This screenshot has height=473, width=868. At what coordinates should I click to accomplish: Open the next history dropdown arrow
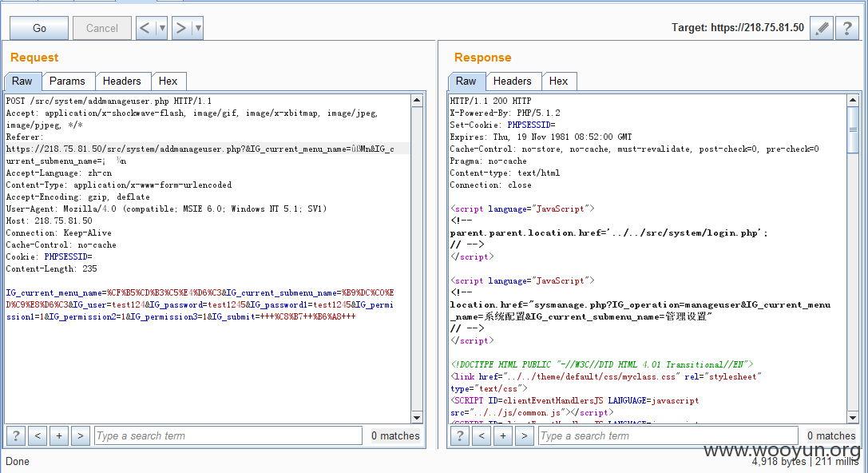[x=197, y=28]
